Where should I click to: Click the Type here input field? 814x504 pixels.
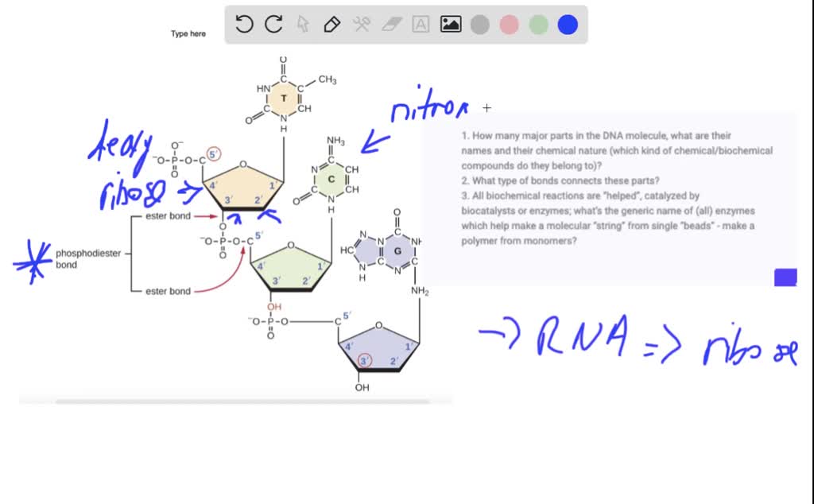point(188,33)
